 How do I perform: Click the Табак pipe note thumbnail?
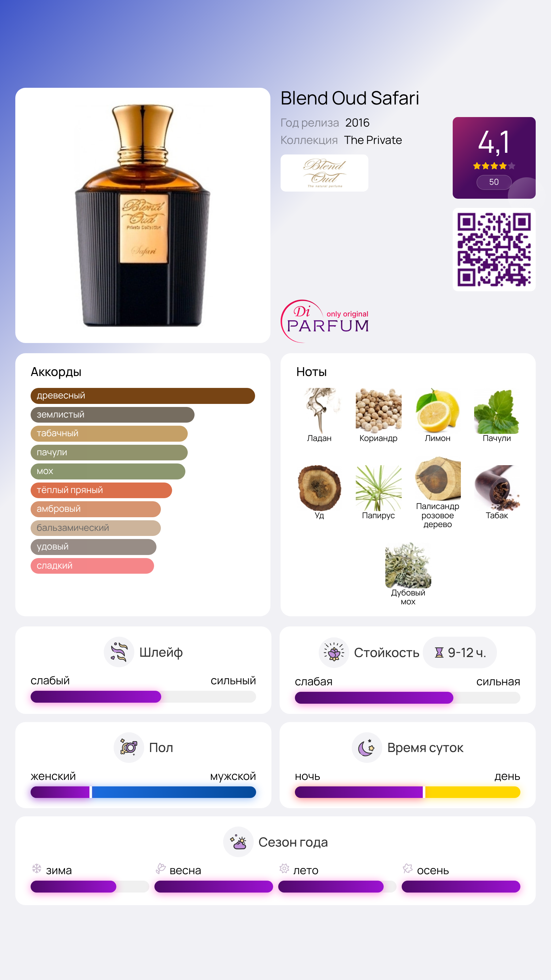[x=497, y=488]
